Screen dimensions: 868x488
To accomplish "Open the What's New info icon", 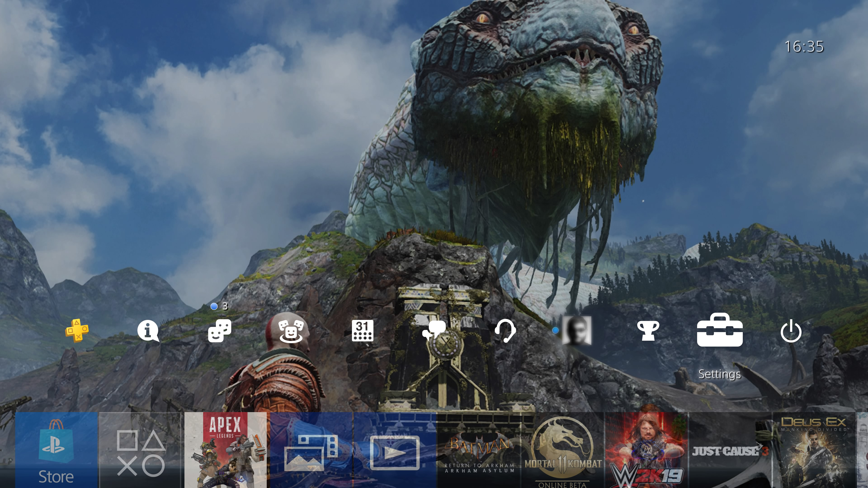I will coord(148,331).
